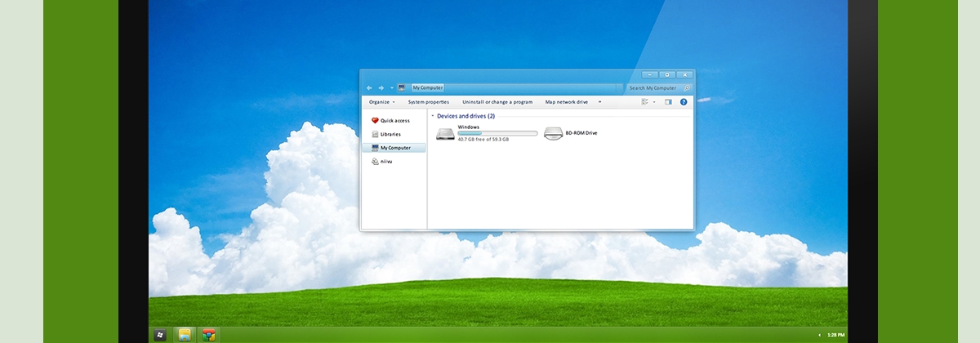Show more toolbar commands via the chevron
980x343 pixels.
pos(599,102)
